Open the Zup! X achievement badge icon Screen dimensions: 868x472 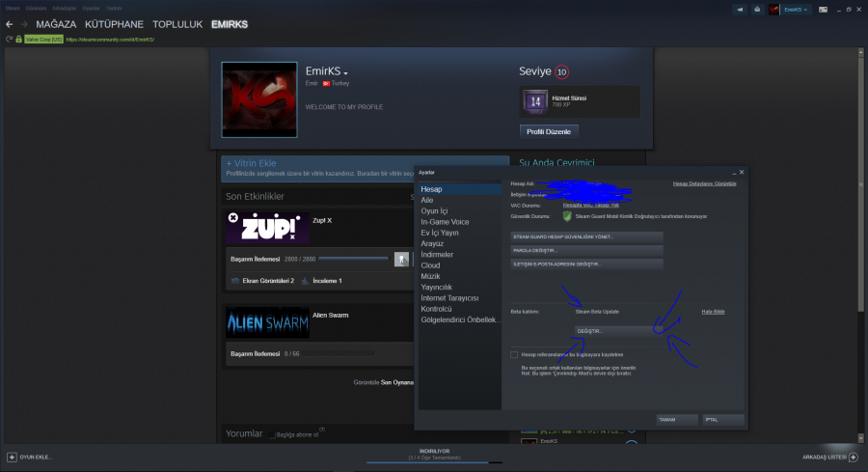401,259
